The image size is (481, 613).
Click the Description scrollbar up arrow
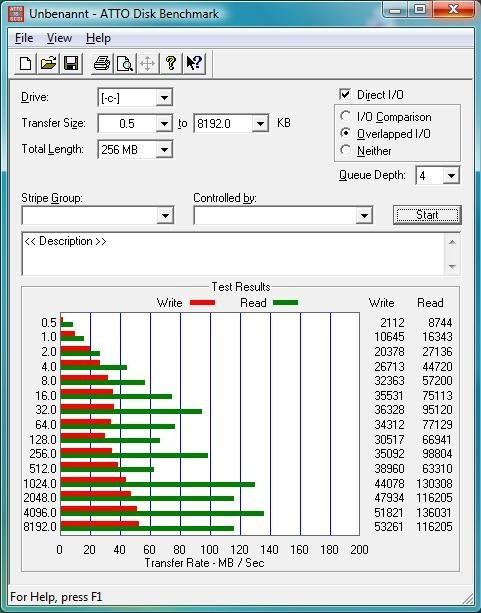(452, 242)
